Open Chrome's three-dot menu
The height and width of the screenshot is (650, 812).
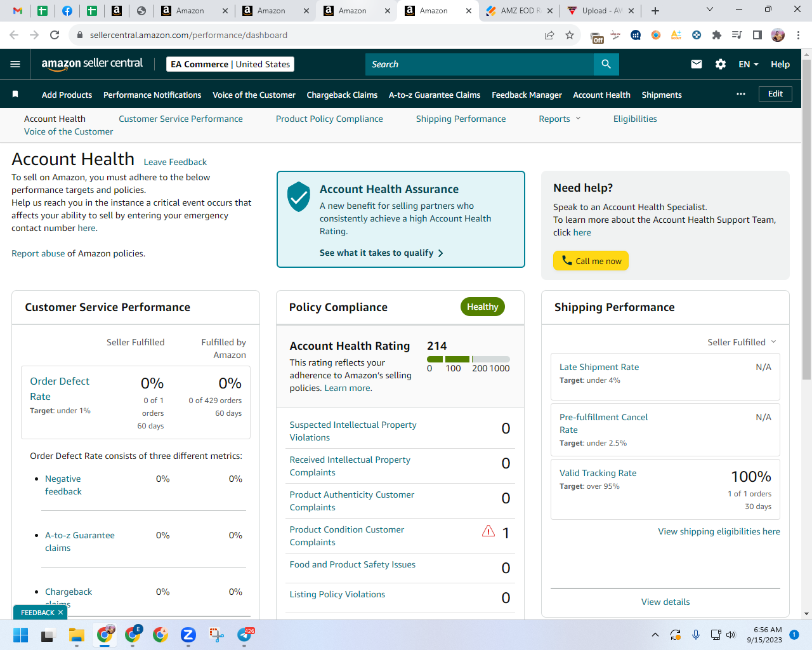click(x=798, y=35)
